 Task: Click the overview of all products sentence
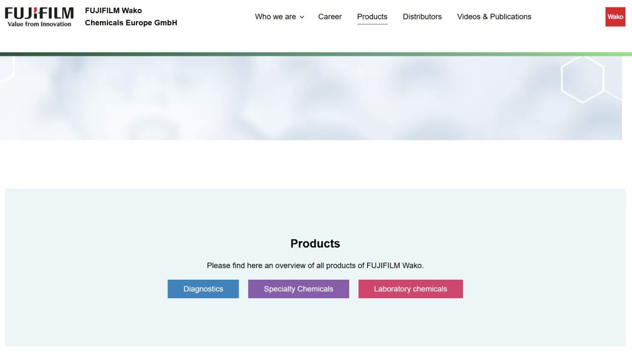point(315,265)
